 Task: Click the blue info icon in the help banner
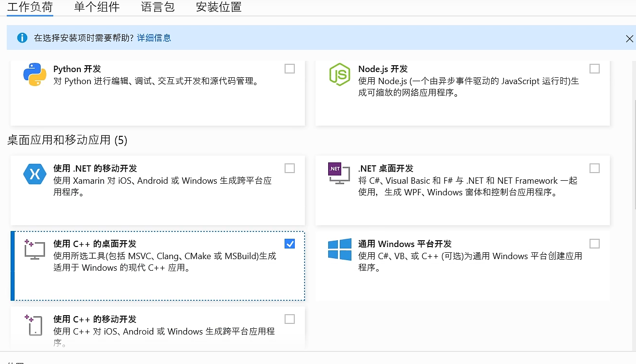point(22,38)
